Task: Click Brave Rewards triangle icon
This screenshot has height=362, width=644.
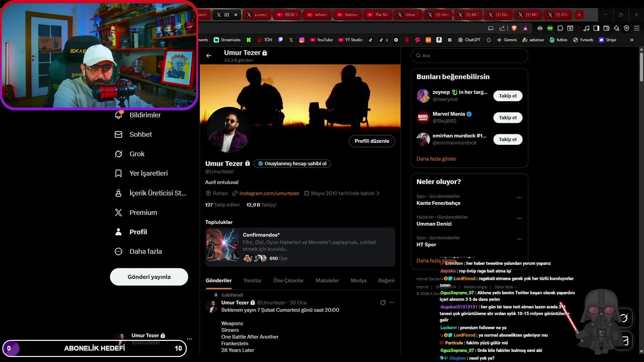Action: point(525,28)
